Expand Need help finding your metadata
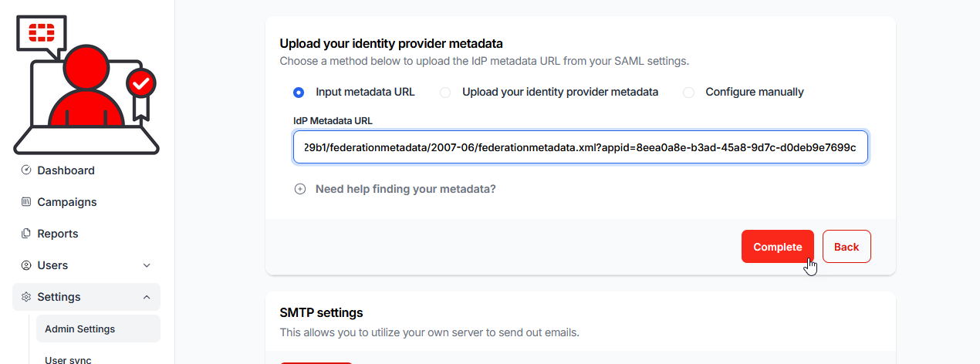 tap(405, 189)
